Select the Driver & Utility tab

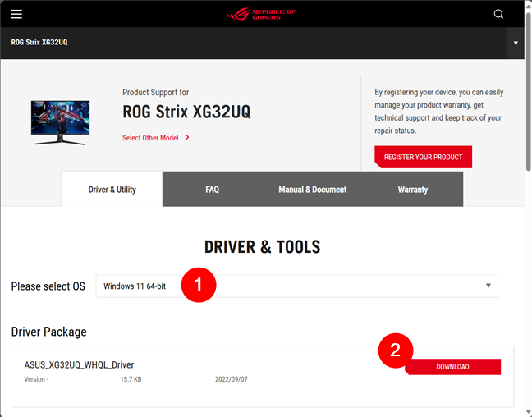point(112,190)
